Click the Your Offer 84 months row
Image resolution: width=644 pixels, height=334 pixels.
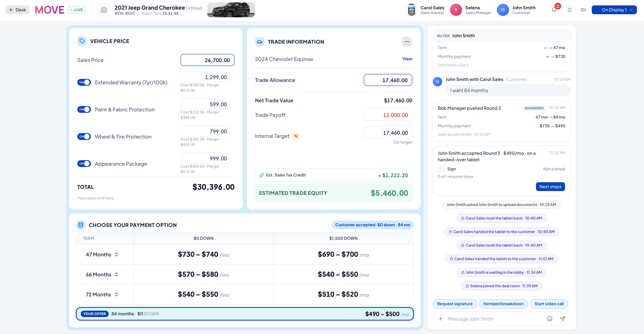click(x=245, y=314)
